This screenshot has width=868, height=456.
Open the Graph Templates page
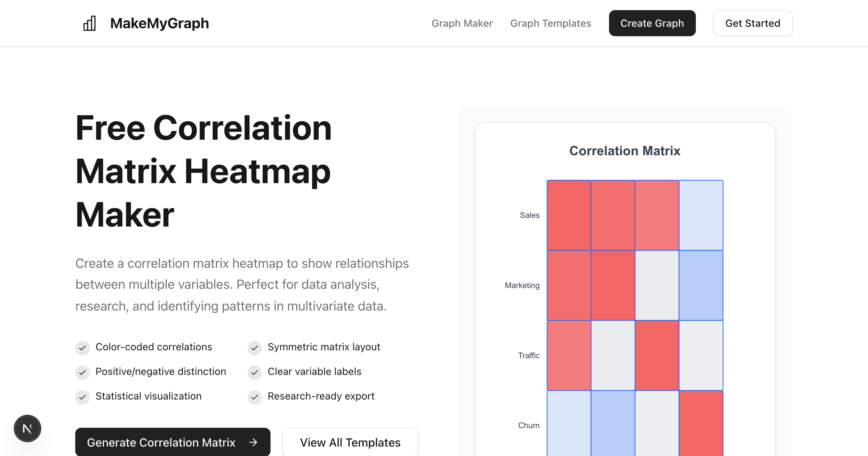[x=551, y=23]
